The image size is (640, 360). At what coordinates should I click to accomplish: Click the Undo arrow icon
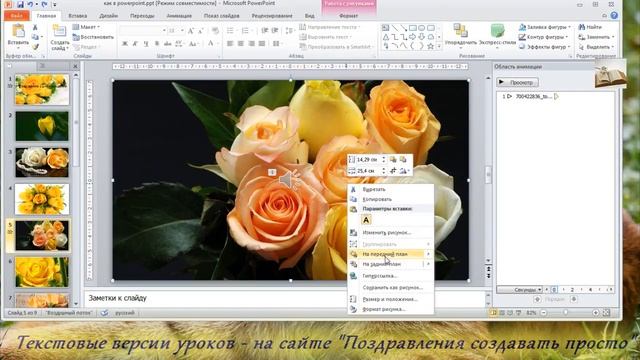(30, 4)
